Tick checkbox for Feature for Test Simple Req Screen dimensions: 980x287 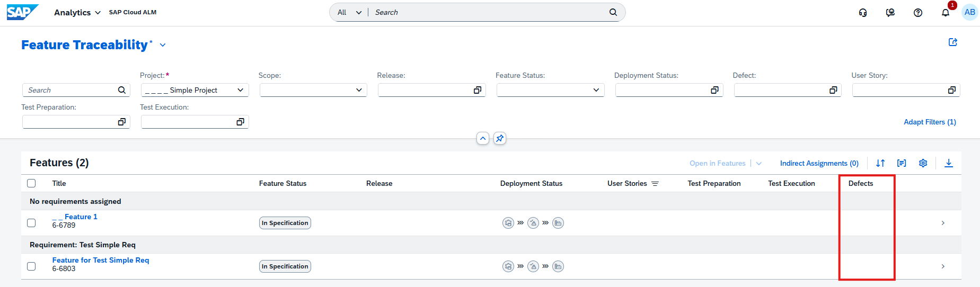[x=31, y=266]
